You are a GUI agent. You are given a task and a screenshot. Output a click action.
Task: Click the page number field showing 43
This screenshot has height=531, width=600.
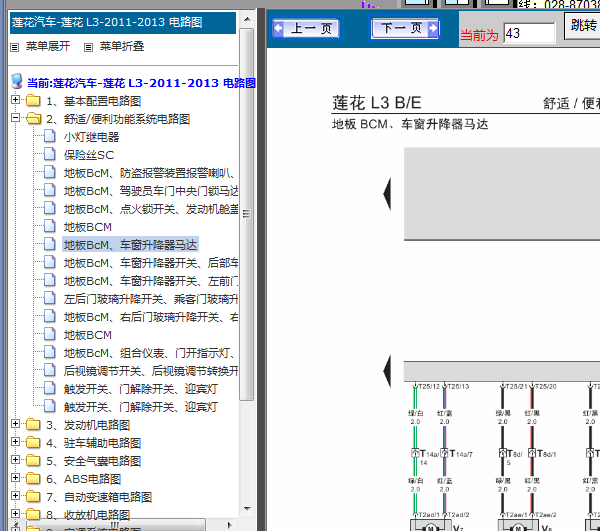coord(529,33)
